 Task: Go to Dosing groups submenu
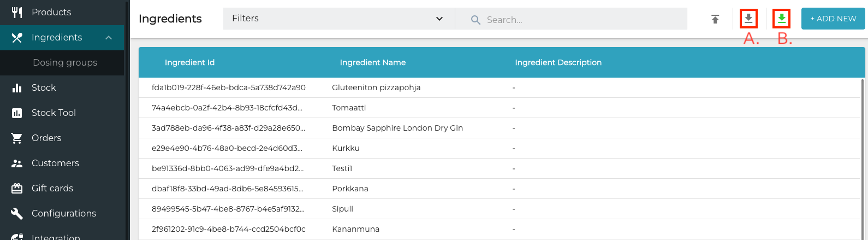65,62
